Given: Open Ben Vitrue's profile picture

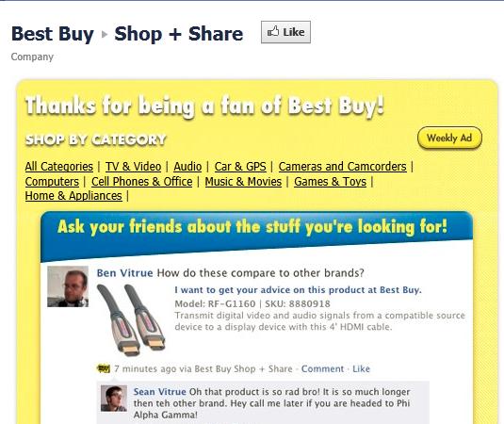Looking at the screenshot, I should (68, 286).
